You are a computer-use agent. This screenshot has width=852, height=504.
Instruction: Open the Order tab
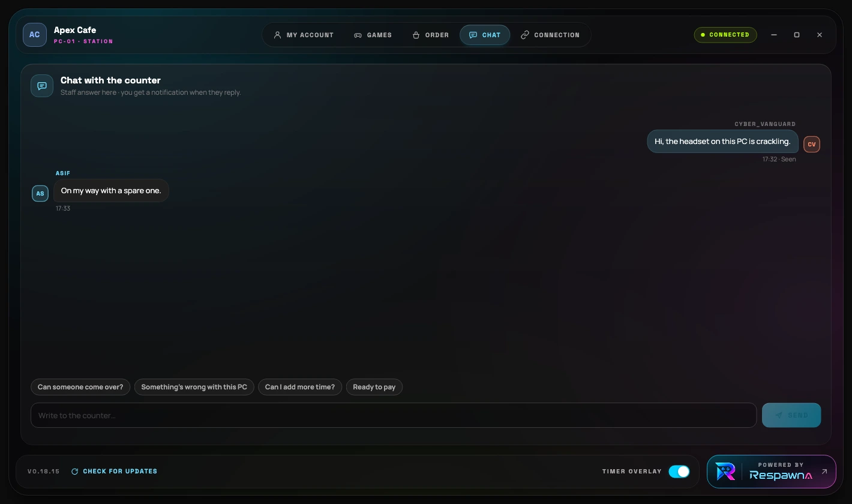(431, 35)
